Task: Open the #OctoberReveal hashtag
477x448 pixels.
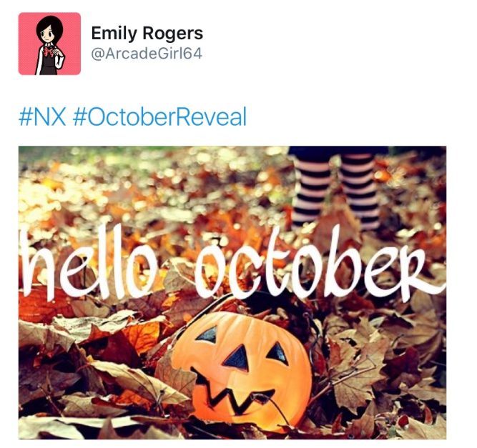Action: point(159,117)
